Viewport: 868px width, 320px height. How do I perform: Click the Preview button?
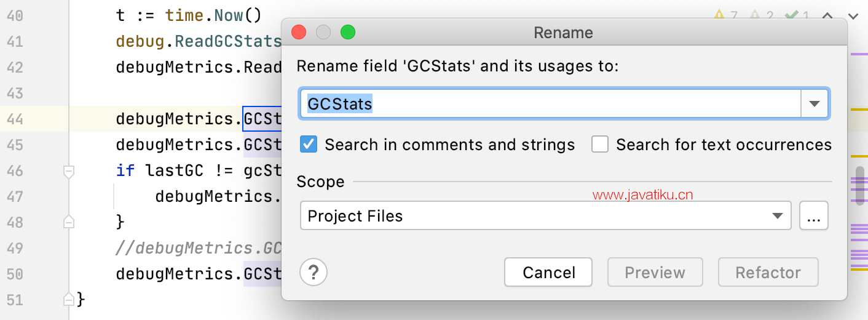pos(655,272)
